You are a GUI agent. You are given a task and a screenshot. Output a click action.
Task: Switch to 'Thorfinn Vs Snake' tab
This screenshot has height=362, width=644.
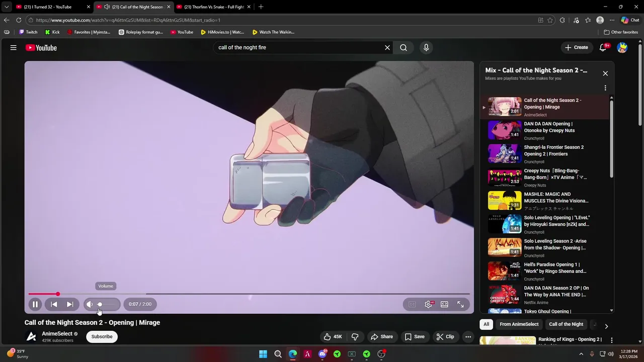point(214,7)
